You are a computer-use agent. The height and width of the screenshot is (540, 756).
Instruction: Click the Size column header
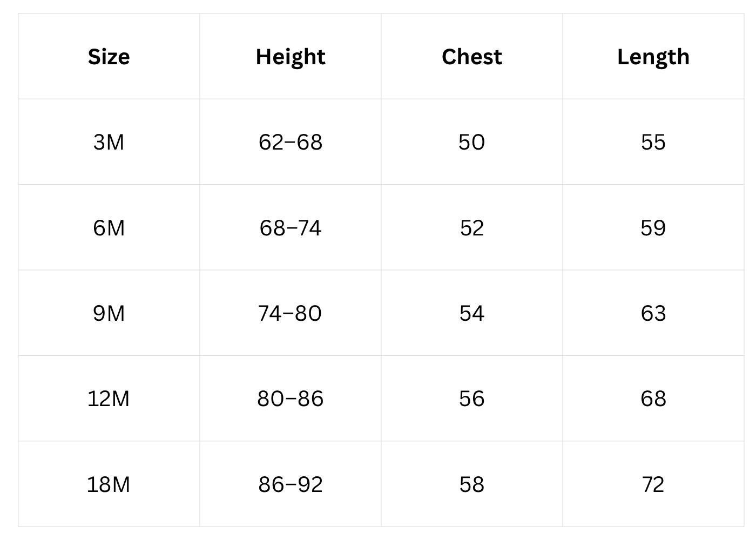click(109, 57)
